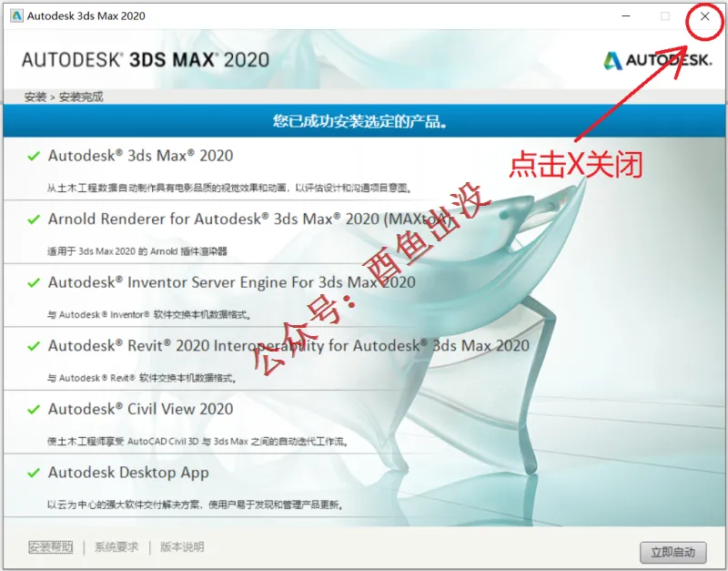The height and width of the screenshot is (571, 728).
Task: Open the 安装帮助 installation help link
Action: pyautogui.click(x=51, y=546)
